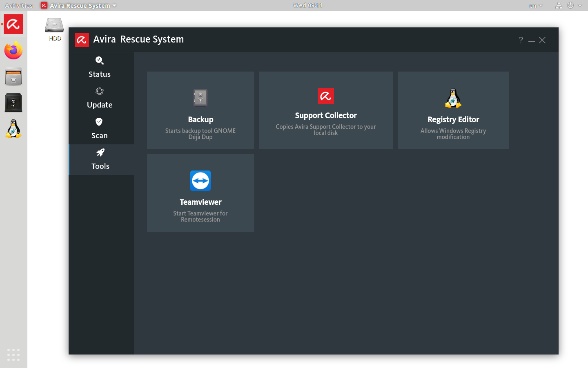Click the Support Collector Avira icon
The height and width of the screenshot is (368, 588).
pos(326,96)
